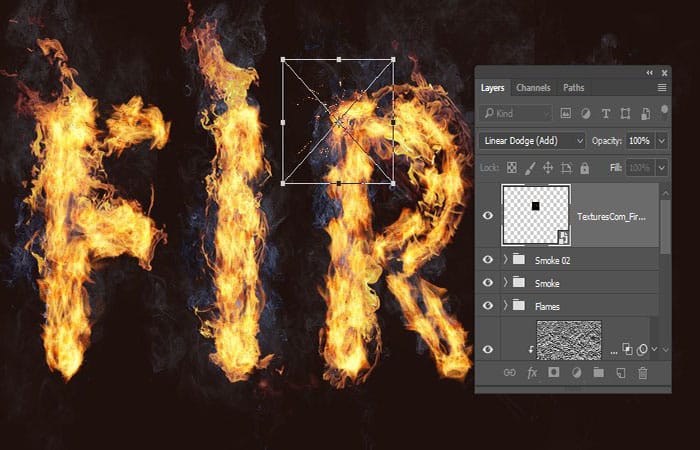Lock all layer attributes
The height and width of the screenshot is (450, 700).
click(584, 168)
